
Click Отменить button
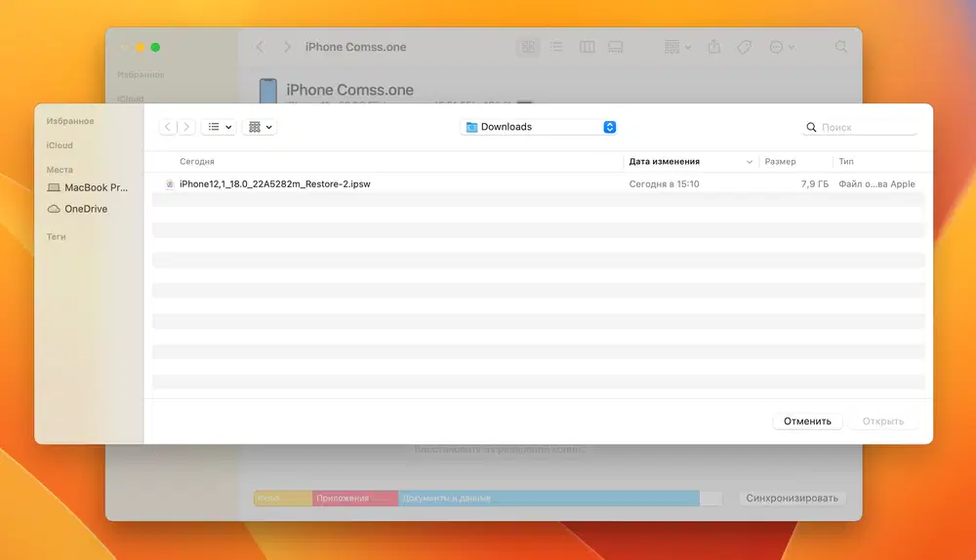click(807, 421)
